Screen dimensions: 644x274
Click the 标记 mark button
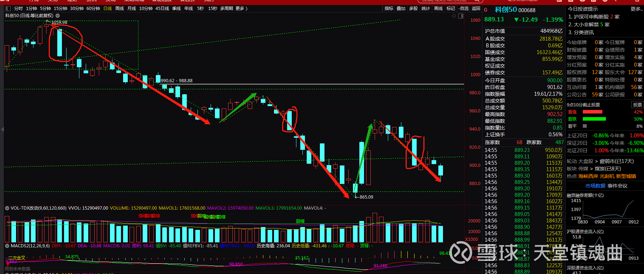(451, 8)
